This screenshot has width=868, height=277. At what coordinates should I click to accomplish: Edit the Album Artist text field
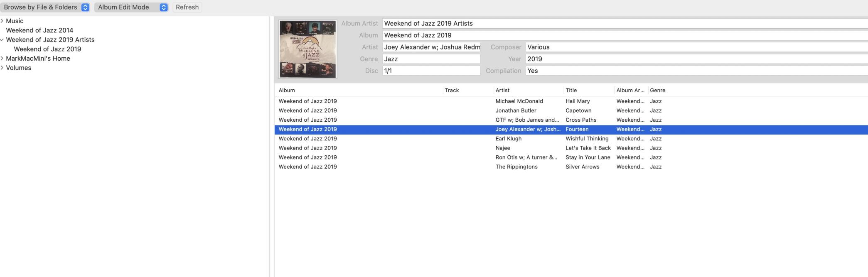pyautogui.click(x=623, y=24)
